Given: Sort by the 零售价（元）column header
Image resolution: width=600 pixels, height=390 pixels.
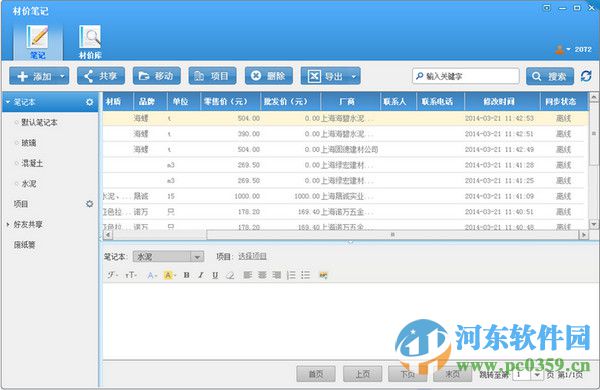Looking at the screenshot, I should coord(230,101).
